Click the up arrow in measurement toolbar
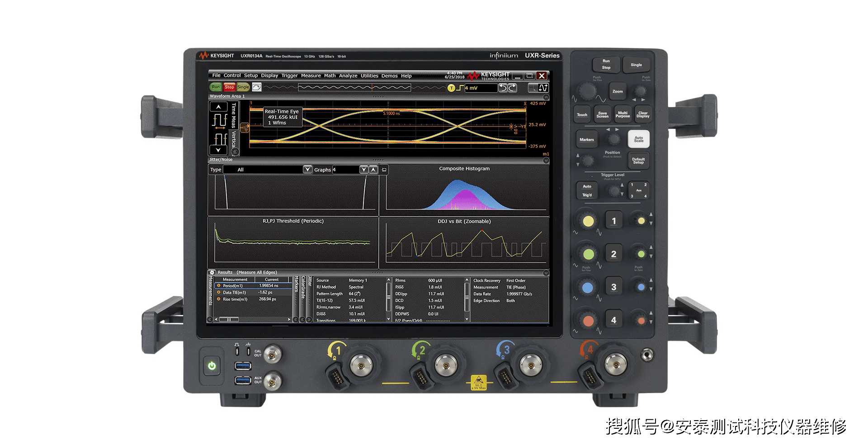The image size is (868, 445). tap(219, 107)
